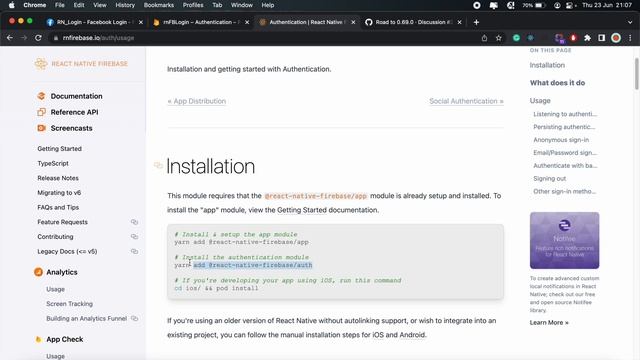Click external link icon beside Contributing
Viewport: 640px width, 360px height.
(x=134, y=237)
